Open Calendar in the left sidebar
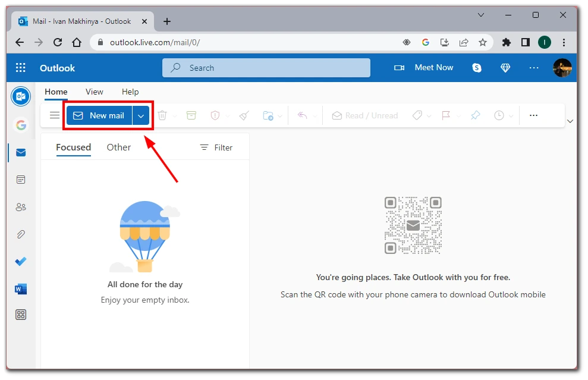The image size is (588, 380). [x=21, y=180]
